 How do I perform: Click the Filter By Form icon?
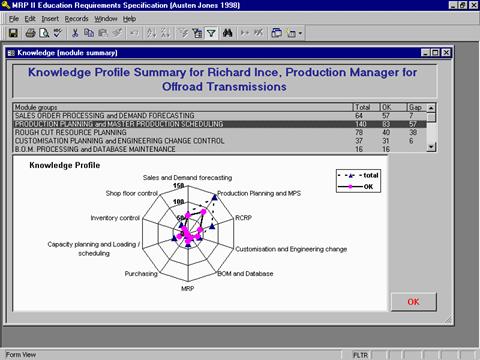pyautogui.click(x=197, y=33)
